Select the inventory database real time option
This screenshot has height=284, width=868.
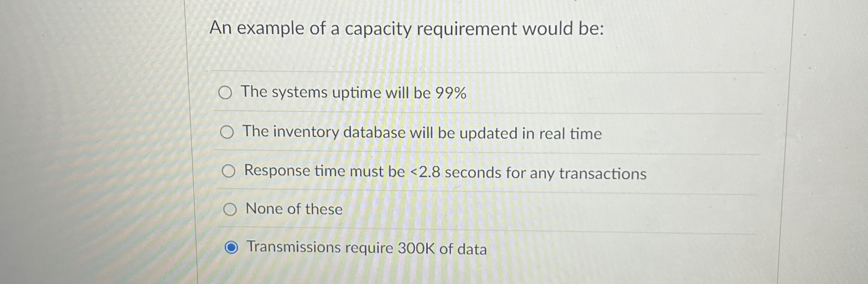click(228, 133)
